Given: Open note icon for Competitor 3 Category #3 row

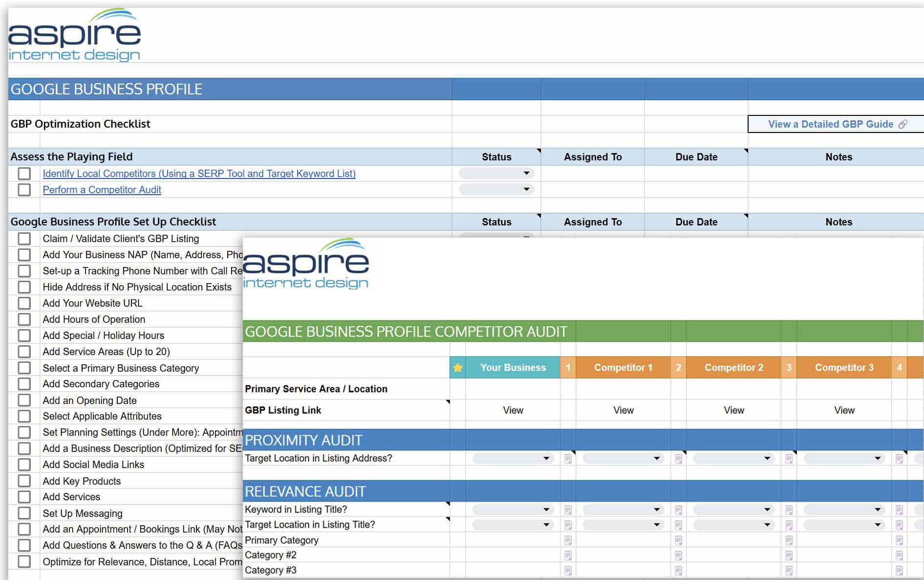Looking at the screenshot, I should tap(899, 570).
